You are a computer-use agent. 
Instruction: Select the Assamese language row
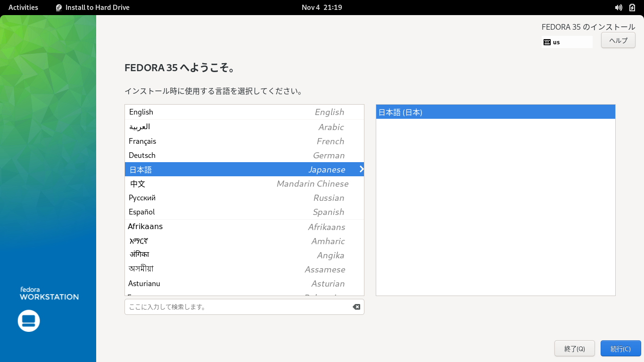[244, 269]
